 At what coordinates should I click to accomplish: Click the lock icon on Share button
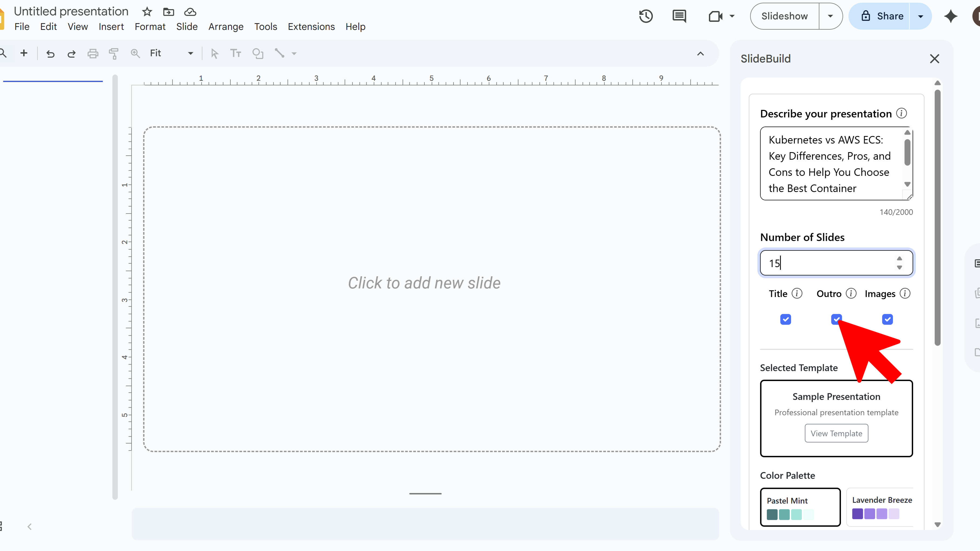pos(866,16)
